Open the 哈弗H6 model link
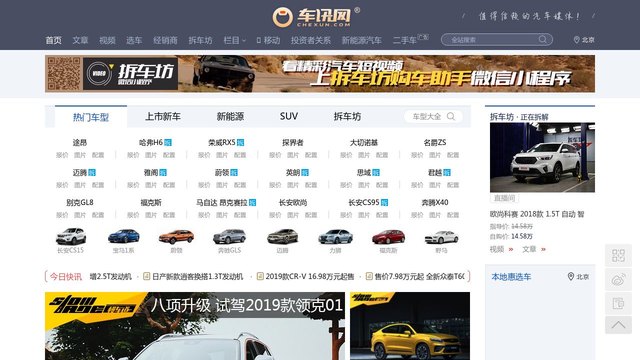The image size is (640, 360). tap(151, 142)
